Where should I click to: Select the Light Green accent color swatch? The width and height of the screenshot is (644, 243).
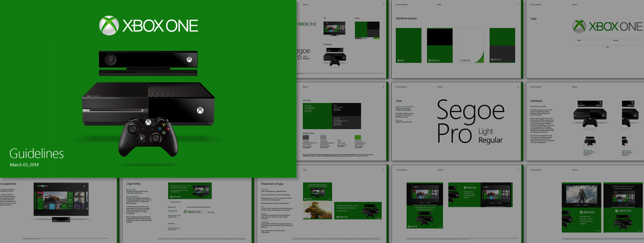point(358,137)
